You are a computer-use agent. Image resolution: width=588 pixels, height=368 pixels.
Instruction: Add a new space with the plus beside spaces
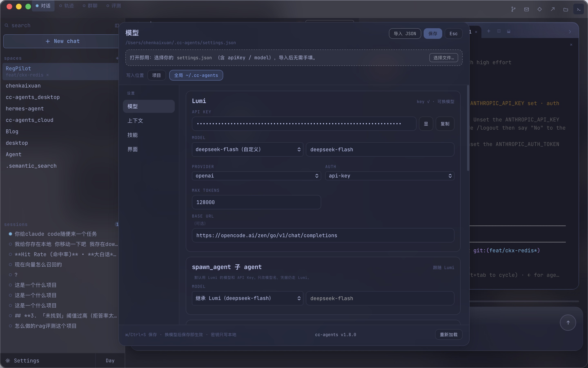(x=117, y=58)
